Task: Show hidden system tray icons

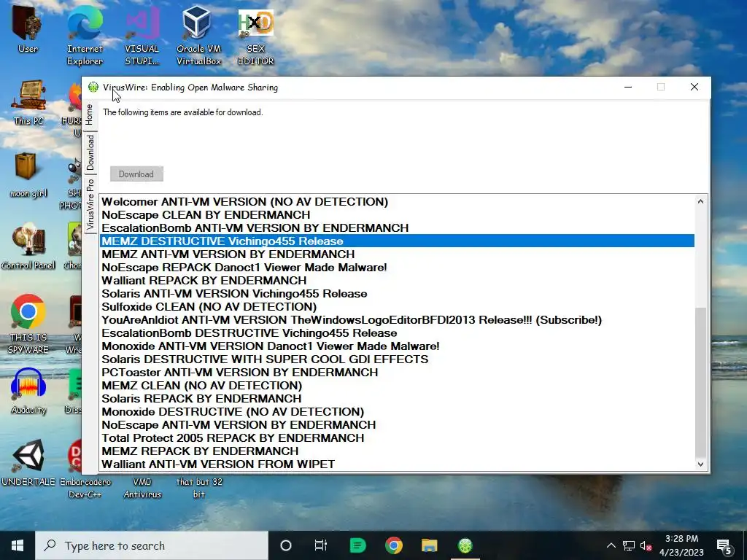Action: pos(611,545)
